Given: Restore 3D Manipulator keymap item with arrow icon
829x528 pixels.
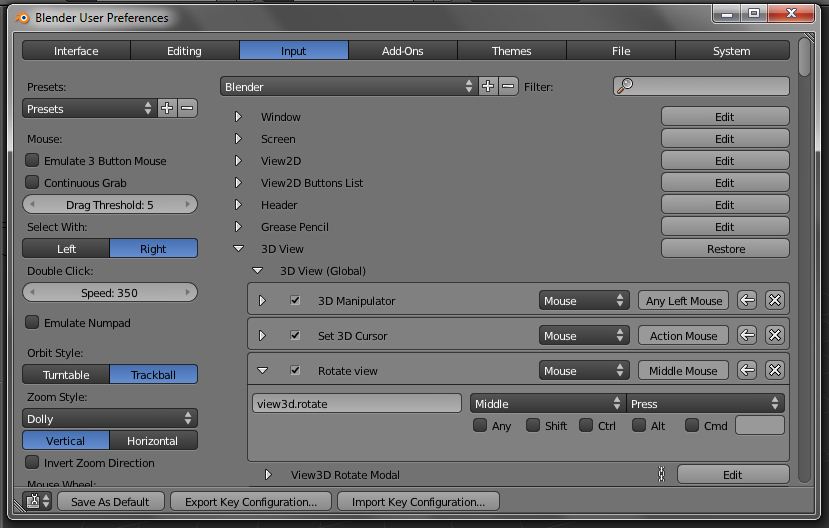Looking at the screenshot, I should click(747, 300).
